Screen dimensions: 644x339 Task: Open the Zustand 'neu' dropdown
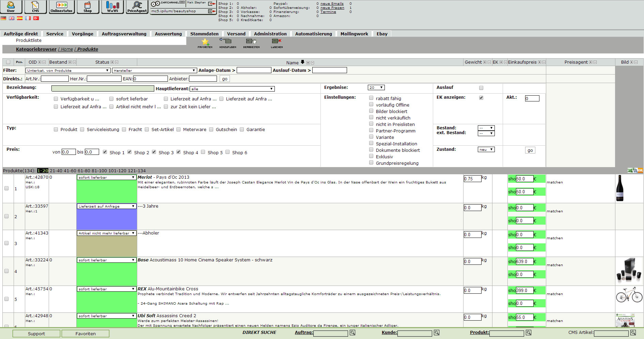(x=486, y=149)
